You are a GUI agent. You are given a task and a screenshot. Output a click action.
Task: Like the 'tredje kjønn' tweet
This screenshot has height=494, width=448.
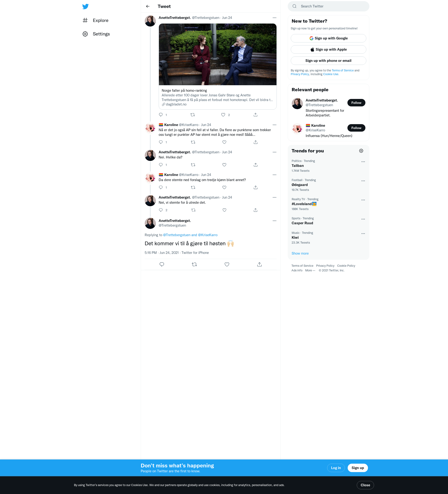(224, 187)
